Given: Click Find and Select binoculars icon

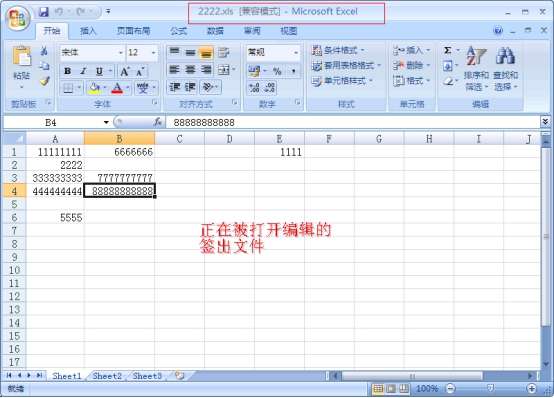Looking at the screenshot, I should 505,55.
